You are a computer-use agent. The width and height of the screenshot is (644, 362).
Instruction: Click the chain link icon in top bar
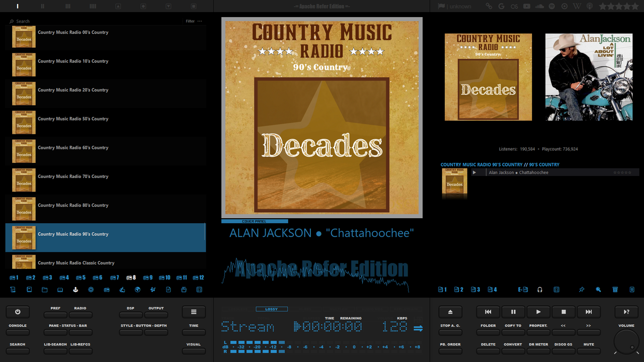(x=489, y=6)
